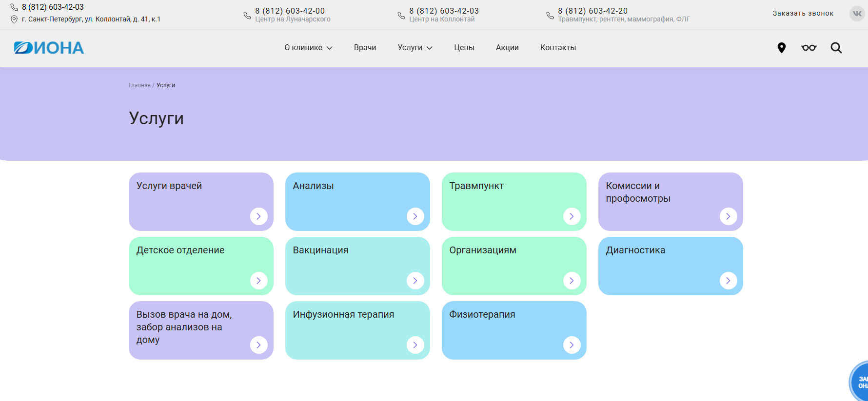The width and height of the screenshot is (868, 401).
Task: Open the Травмпункт card title
Action: tap(477, 186)
